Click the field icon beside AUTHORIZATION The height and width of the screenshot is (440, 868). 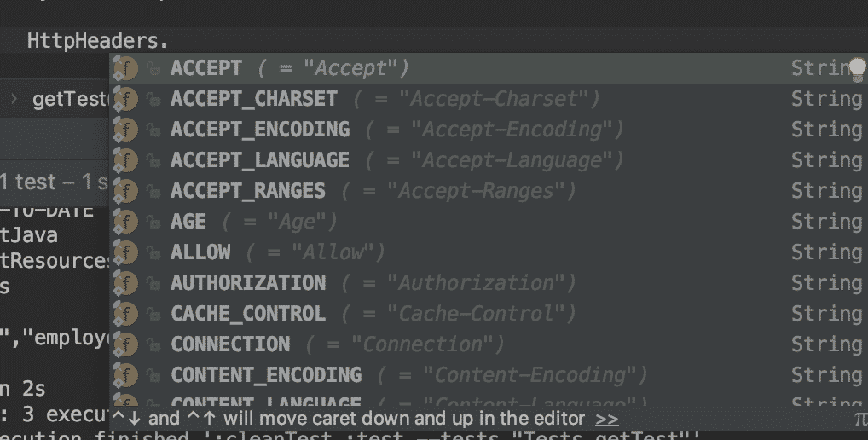coord(126,283)
